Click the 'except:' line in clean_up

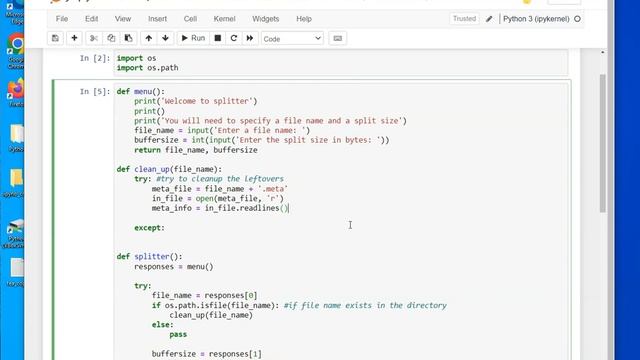149,228
